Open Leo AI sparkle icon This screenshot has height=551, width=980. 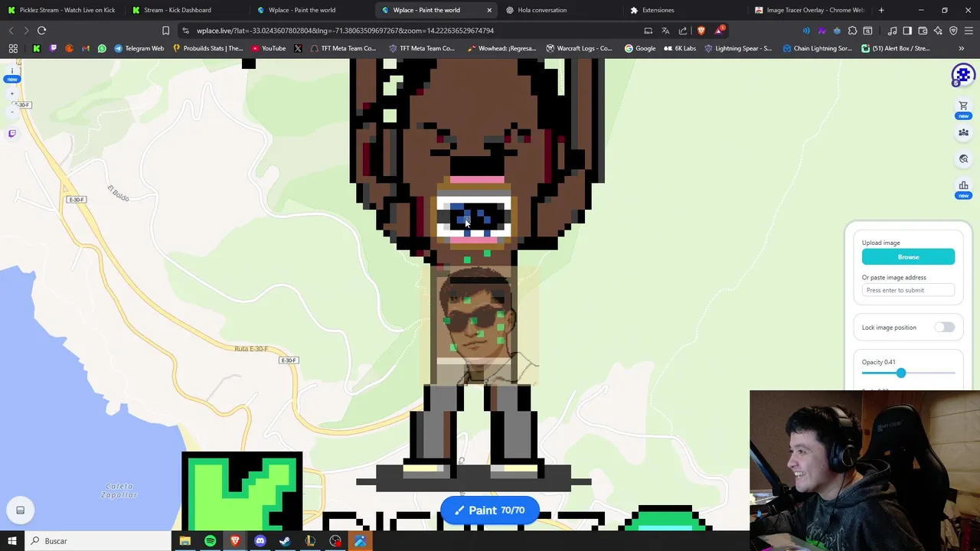[x=938, y=31]
